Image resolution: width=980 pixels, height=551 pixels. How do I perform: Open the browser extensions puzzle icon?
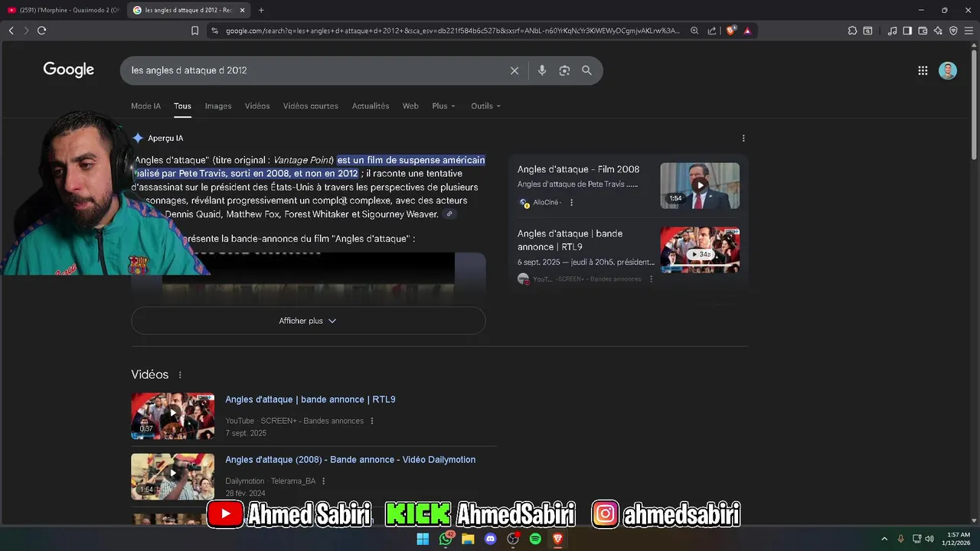pos(852,31)
